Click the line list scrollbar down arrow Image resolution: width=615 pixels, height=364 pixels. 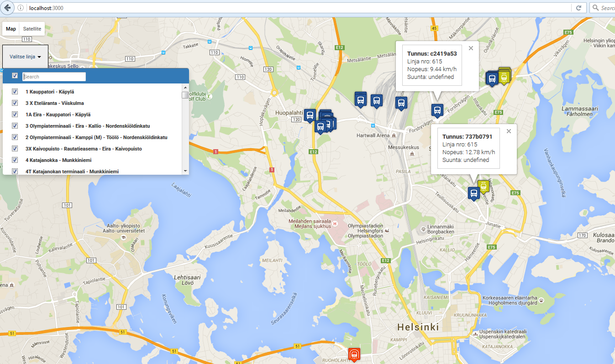pos(185,171)
